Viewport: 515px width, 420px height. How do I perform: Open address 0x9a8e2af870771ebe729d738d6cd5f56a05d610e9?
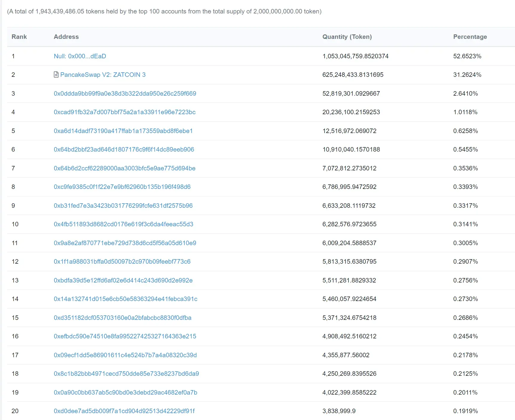click(125, 243)
